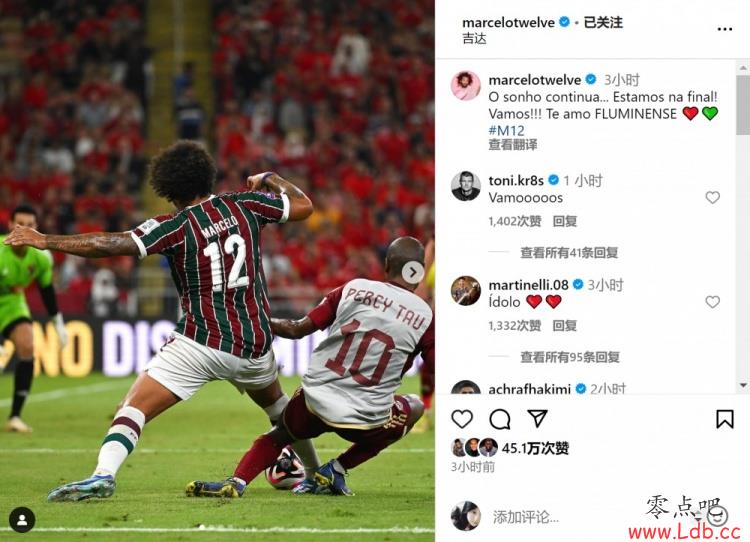Image resolution: width=750 pixels, height=542 pixels.
Task: Expand all 41 replies to toni.kr8s
Action: (x=569, y=252)
